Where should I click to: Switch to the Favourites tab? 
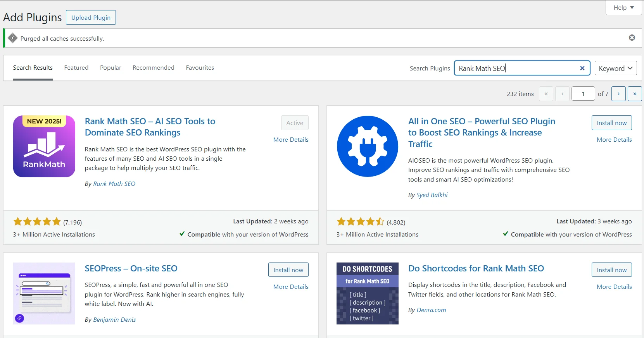pyautogui.click(x=200, y=68)
